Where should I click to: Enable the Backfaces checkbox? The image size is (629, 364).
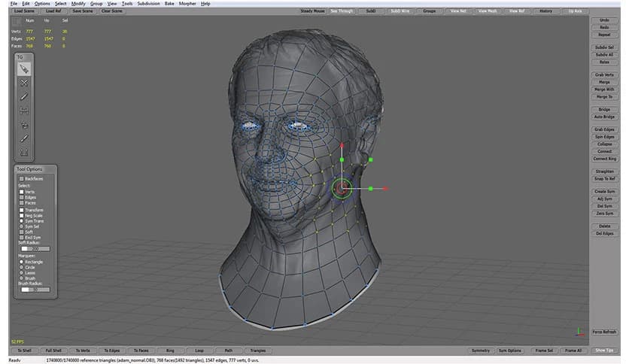(22, 179)
